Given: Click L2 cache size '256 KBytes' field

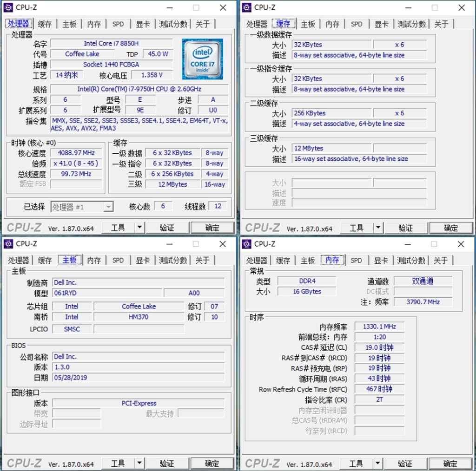Looking at the screenshot, I should [331, 113].
